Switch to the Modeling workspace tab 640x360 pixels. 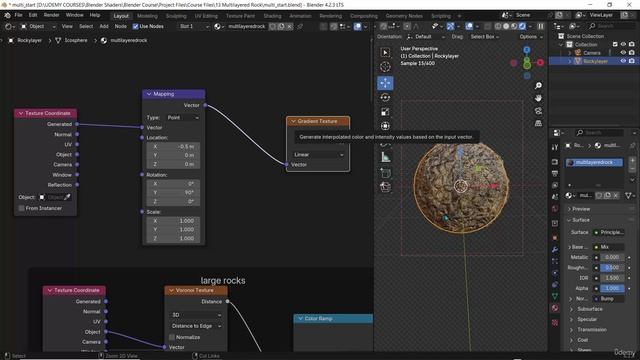(147, 16)
